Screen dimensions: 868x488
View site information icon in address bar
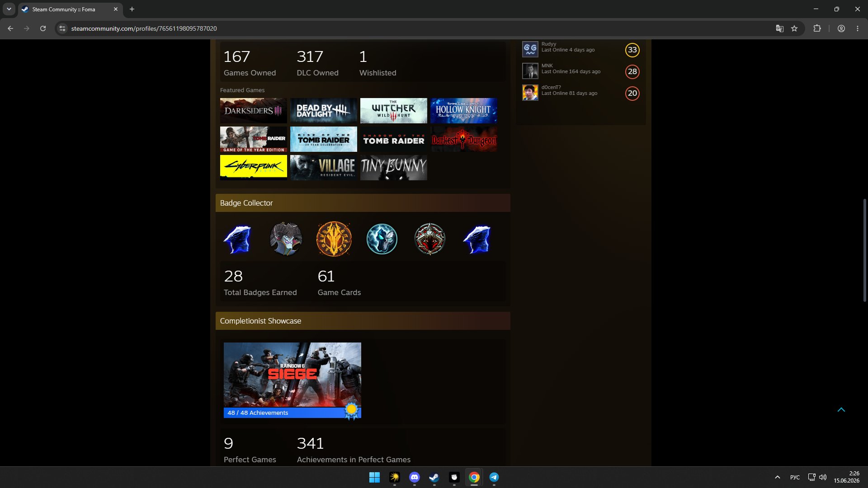[62, 28]
